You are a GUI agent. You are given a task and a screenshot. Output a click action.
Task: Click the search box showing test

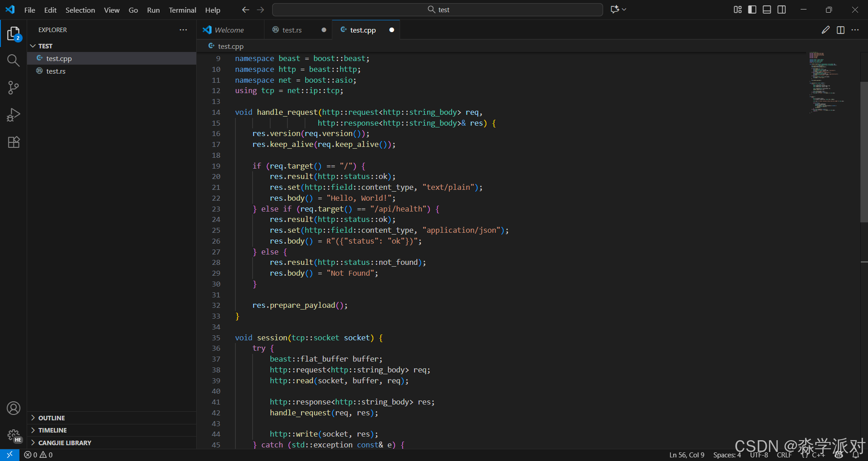pyautogui.click(x=438, y=9)
